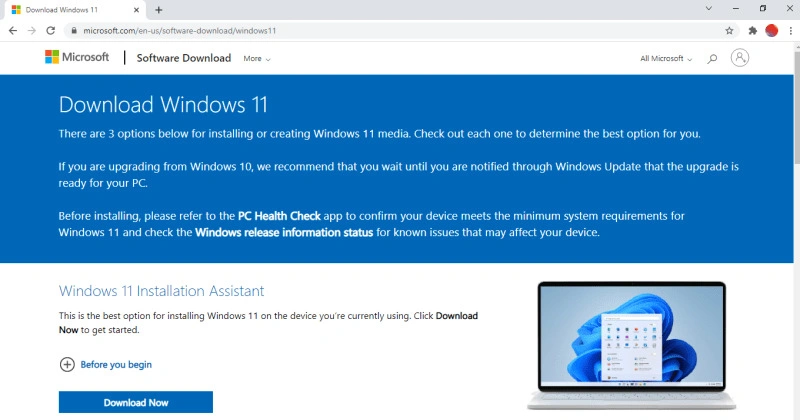Click the browser back arrow

tap(13, 31)
